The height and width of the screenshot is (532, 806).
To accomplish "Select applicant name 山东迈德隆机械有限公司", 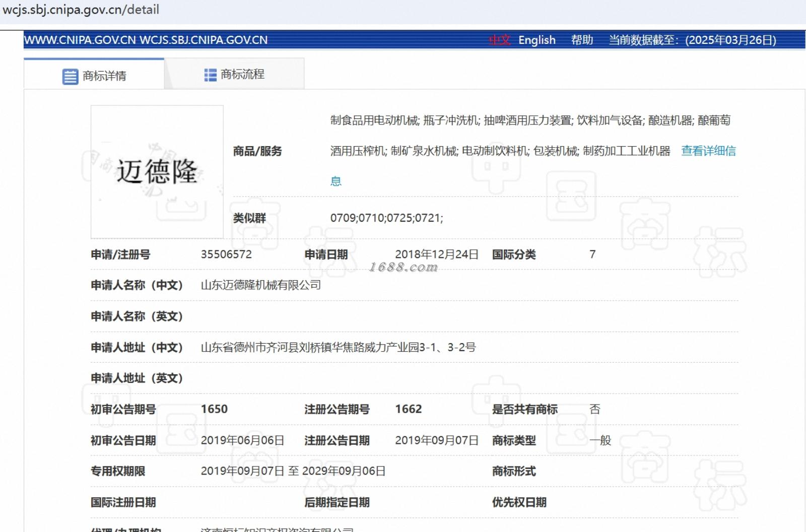I will pos(261,285).
